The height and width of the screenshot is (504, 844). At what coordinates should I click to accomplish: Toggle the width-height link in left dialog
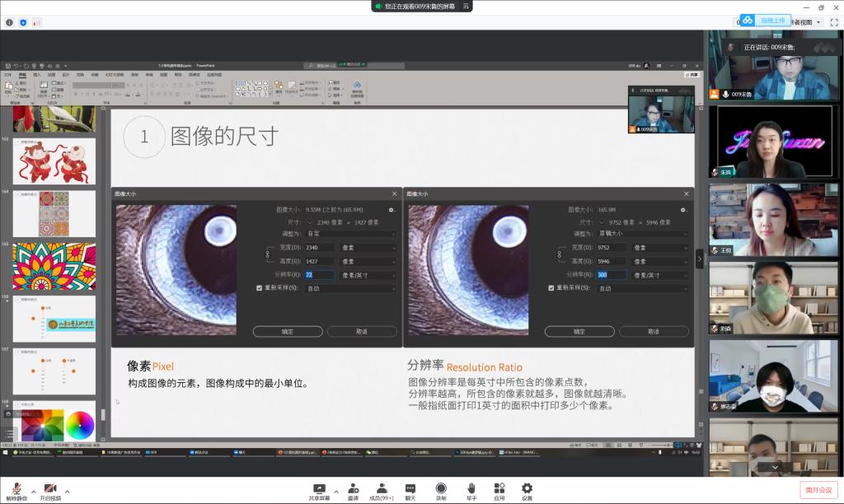tap(267, 254)
